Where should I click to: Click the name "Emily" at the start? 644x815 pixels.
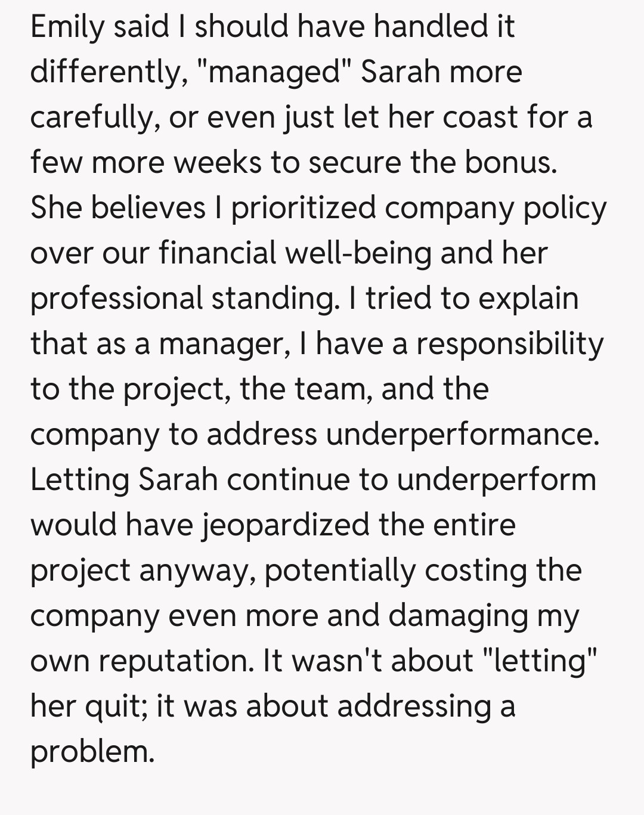(67, 27)
